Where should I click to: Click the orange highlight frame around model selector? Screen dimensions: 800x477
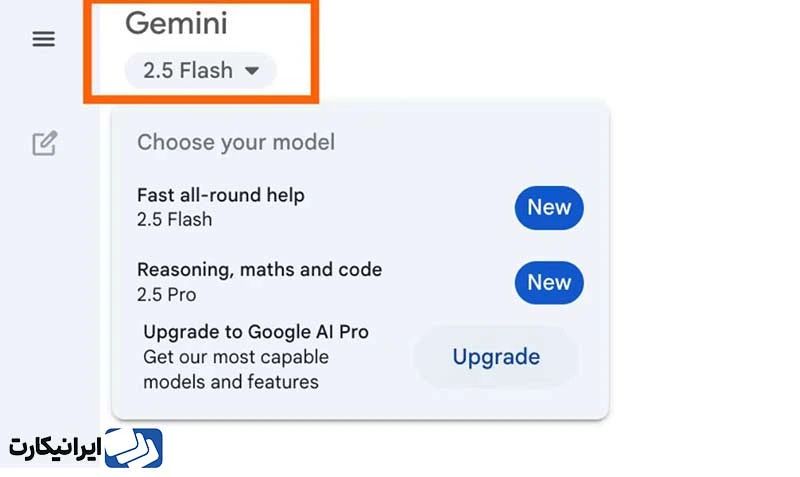point(316,50)
